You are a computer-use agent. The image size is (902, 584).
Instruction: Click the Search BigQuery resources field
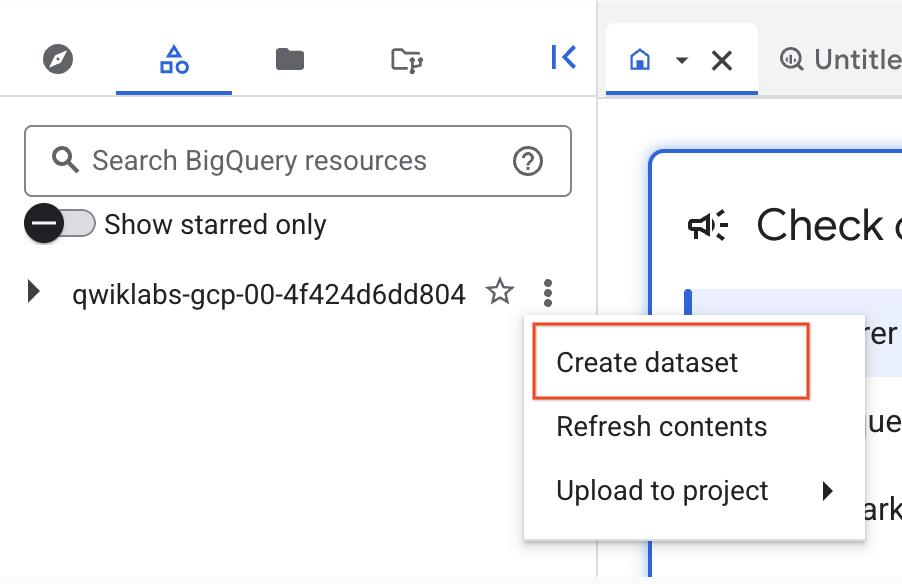297,161
